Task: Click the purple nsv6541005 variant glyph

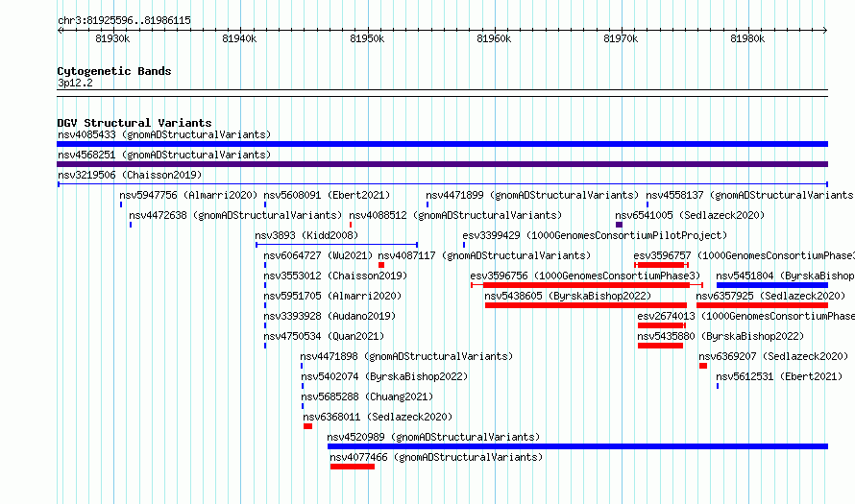Action: (619, 225)
